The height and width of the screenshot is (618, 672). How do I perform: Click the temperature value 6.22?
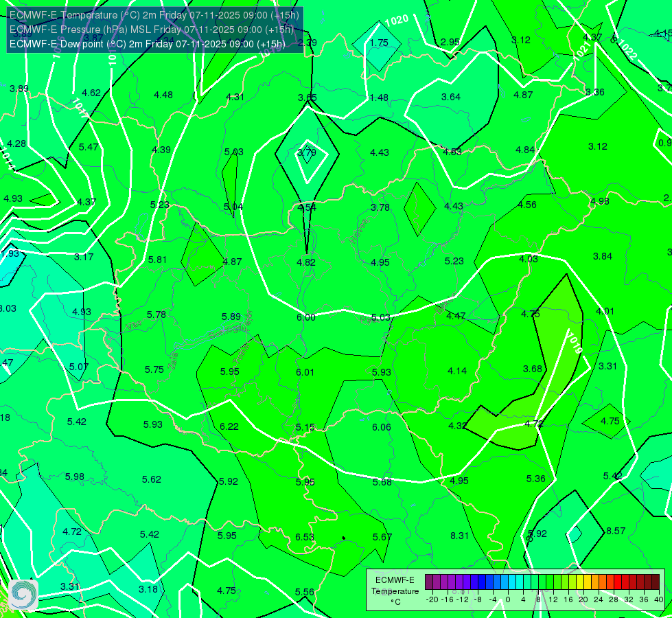(229, 426)
